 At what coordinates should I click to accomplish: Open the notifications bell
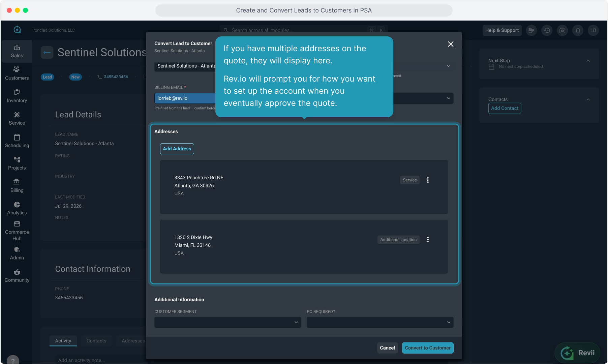tap(578, 30)
